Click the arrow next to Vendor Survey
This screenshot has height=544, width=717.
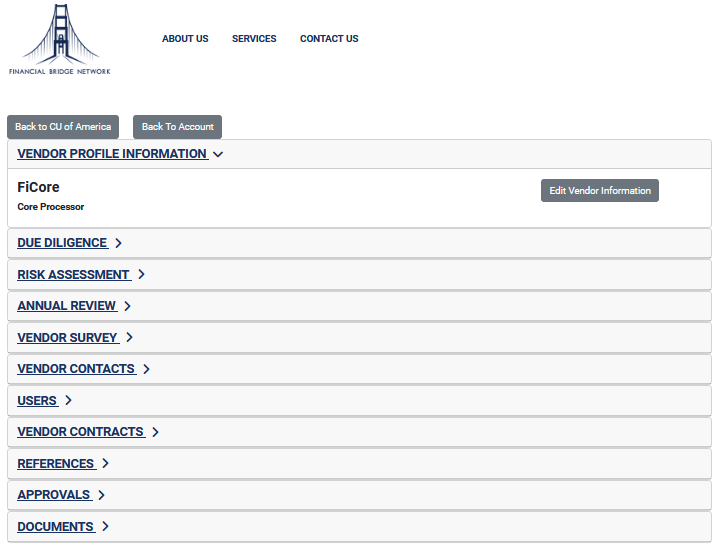[129, 337]
